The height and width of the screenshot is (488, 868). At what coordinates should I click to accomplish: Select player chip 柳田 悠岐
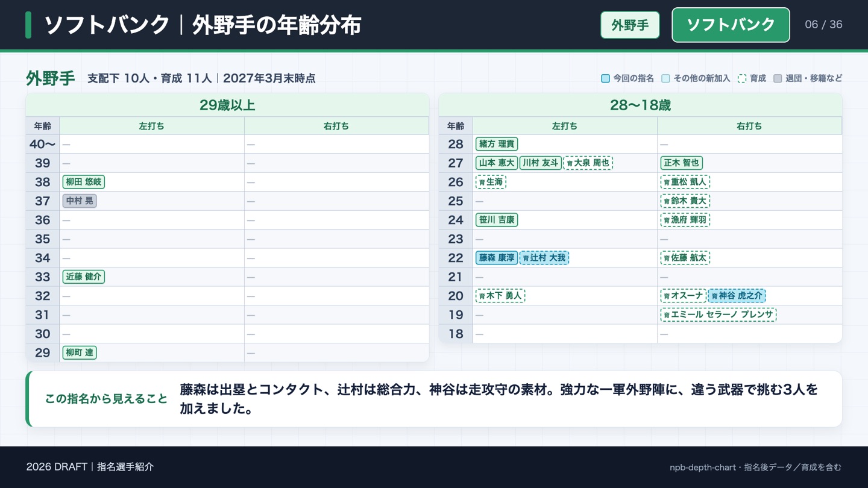pos(84,182)
